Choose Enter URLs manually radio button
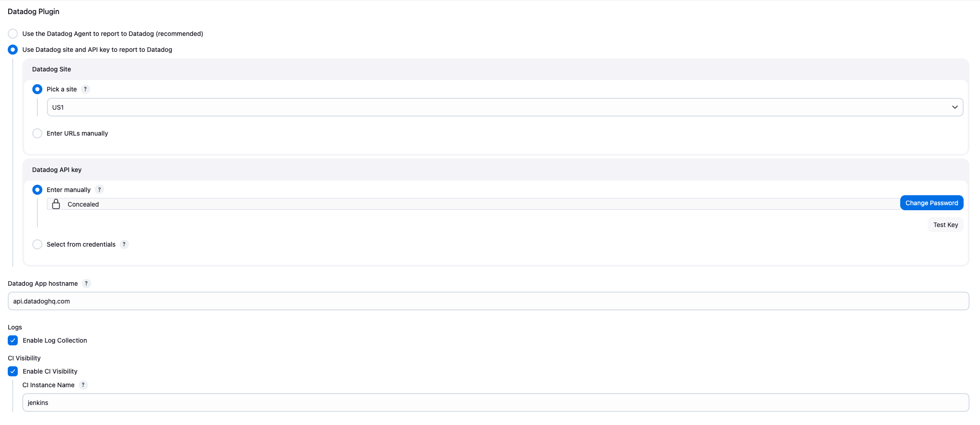This screenshot has width=980, height=425. point(37,133)
